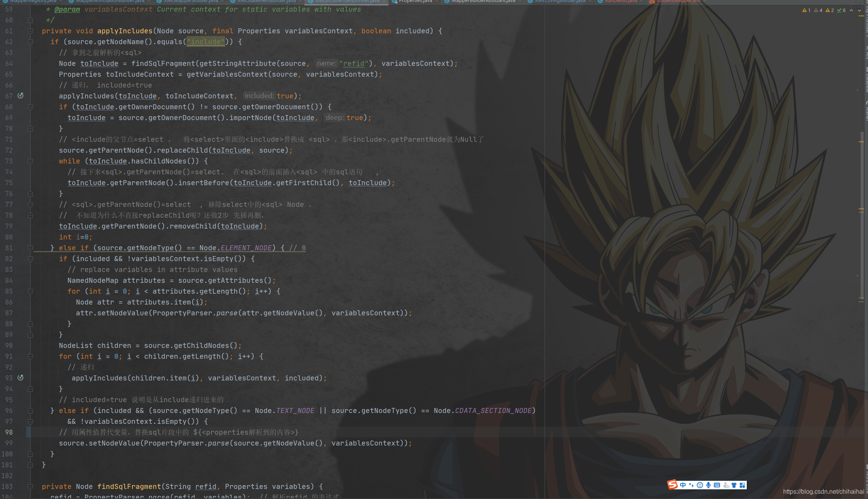The image size is (868, 499).
Task: Click the recursive call gutter icon on line 93
Action: click(21, 377)
